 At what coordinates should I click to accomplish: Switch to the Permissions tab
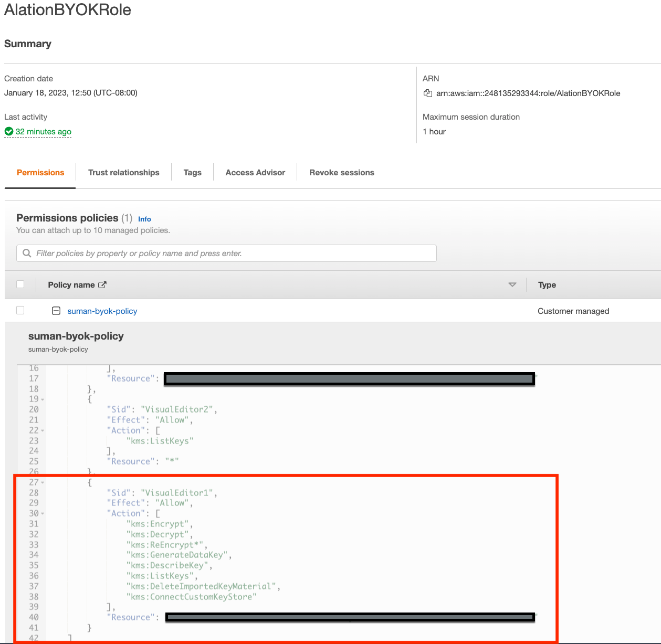tap(40, 173)
